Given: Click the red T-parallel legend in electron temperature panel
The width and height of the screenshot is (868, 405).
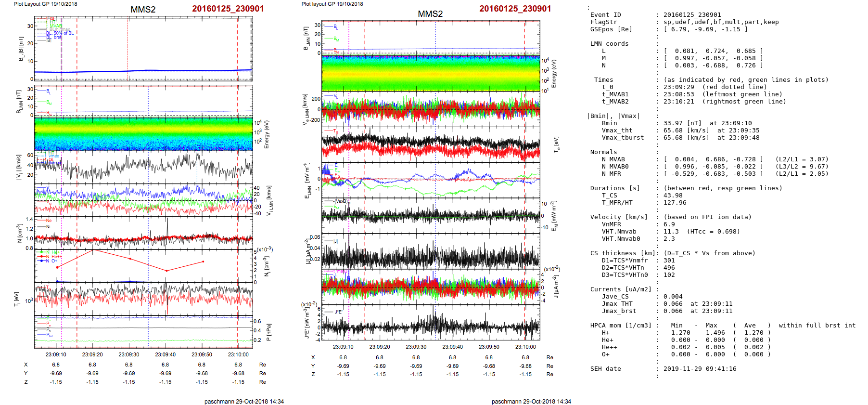Looking at the screenshot, I should click(335, 131).
